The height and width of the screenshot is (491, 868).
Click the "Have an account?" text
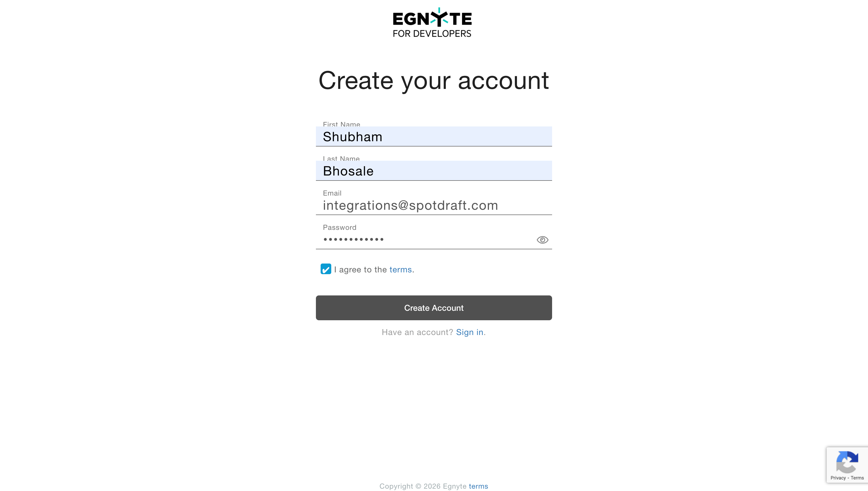[x=417, y=333]
